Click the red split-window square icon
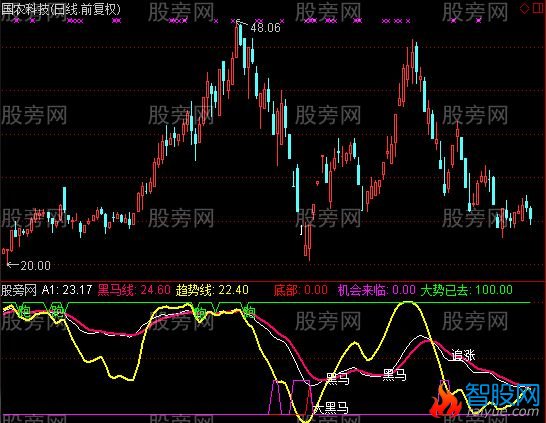This screenshot has height=423, width=546. (539, 8)
